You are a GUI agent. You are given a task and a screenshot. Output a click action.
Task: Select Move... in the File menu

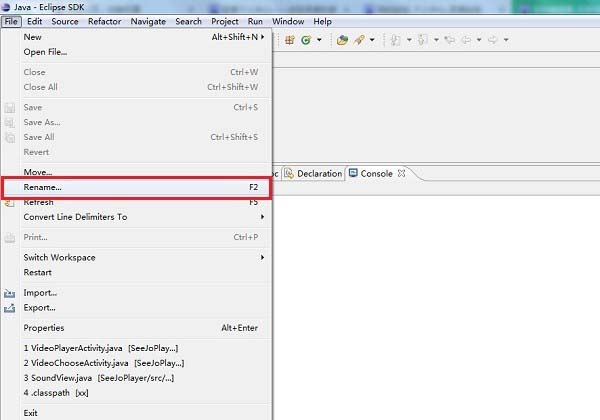(137, 172)
